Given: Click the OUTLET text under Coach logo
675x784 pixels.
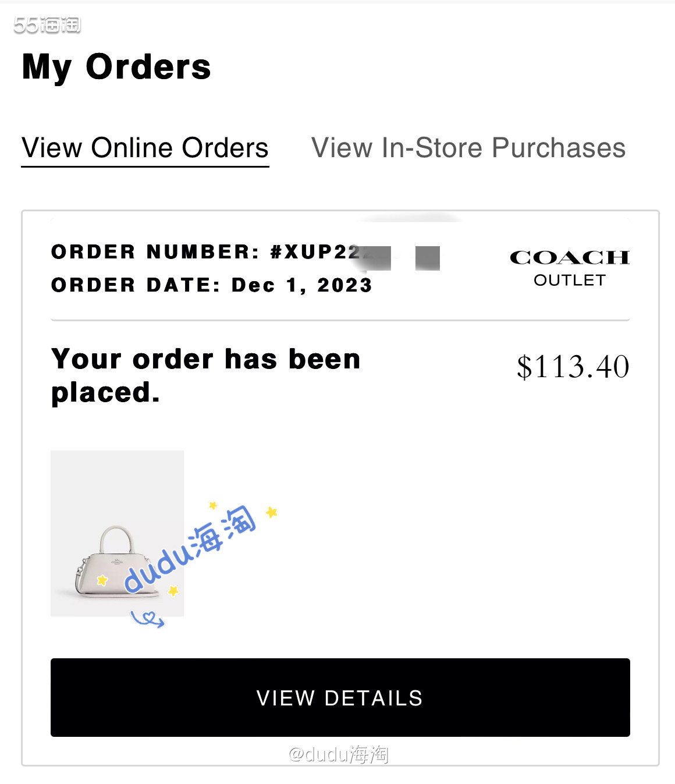Looking at the screenshot, I should coord(570,281).
